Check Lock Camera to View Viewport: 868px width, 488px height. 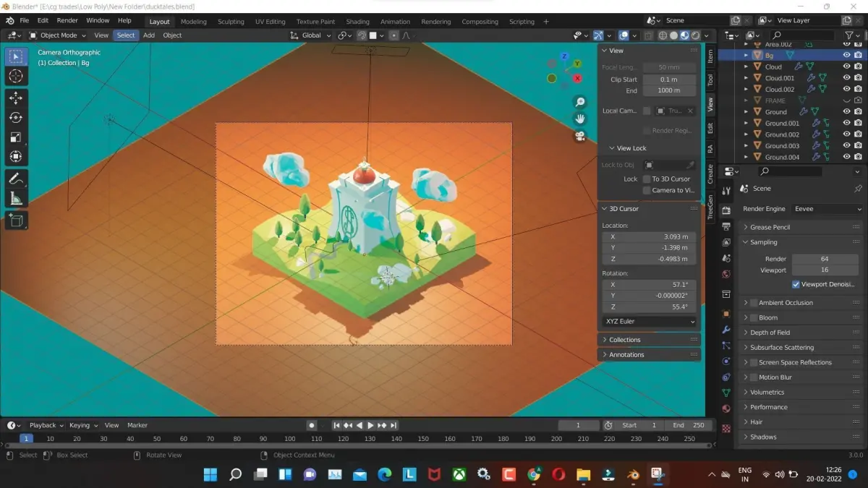647,190
